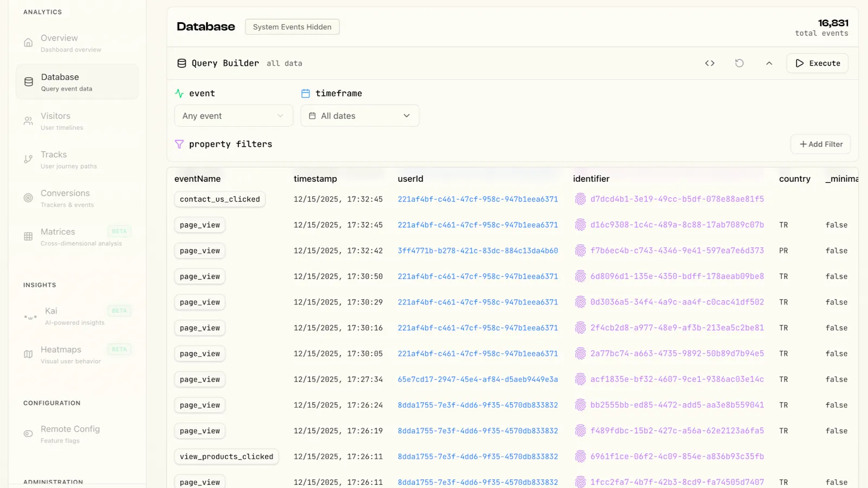868x488 pixels.
Task: Click the reset query refresh icon
Action: point(739,63)
